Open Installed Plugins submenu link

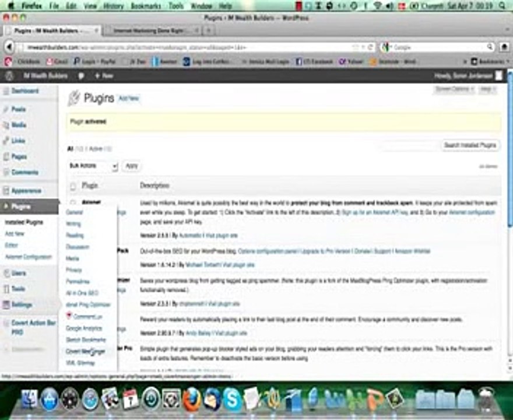point(23,222)
